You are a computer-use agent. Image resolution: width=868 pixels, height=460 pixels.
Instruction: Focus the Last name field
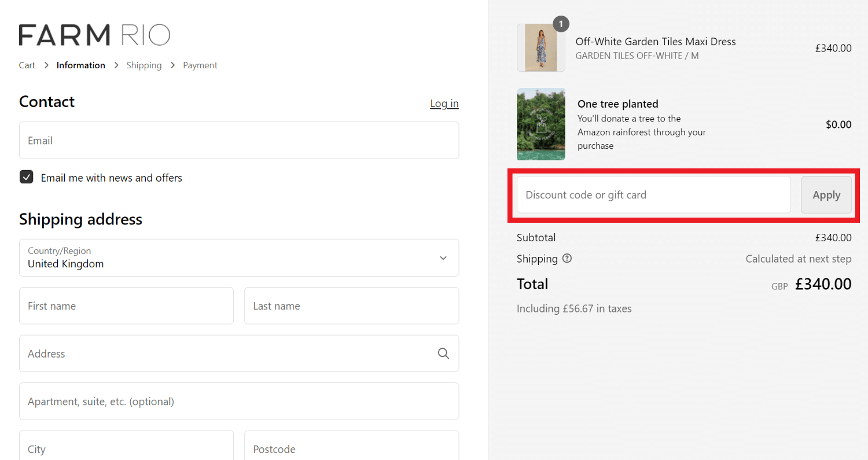coord(351,306)
